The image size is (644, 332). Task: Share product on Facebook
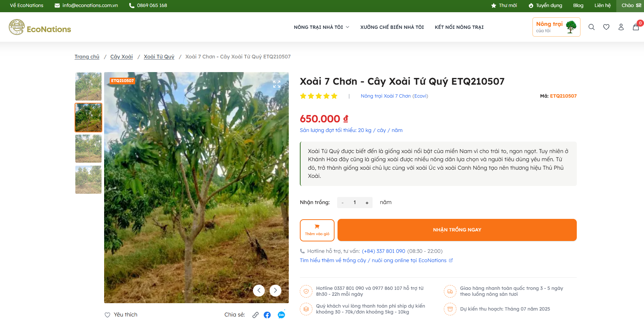point(267,315)
